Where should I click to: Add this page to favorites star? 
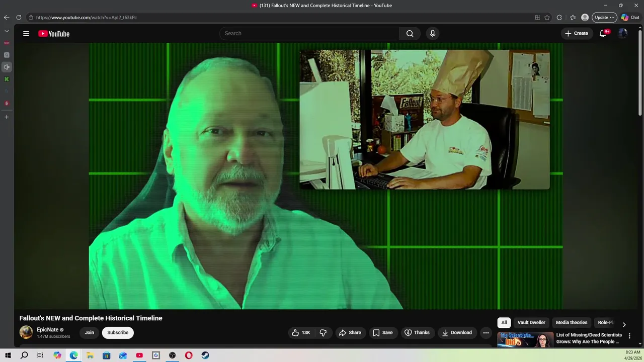[547, 17]
